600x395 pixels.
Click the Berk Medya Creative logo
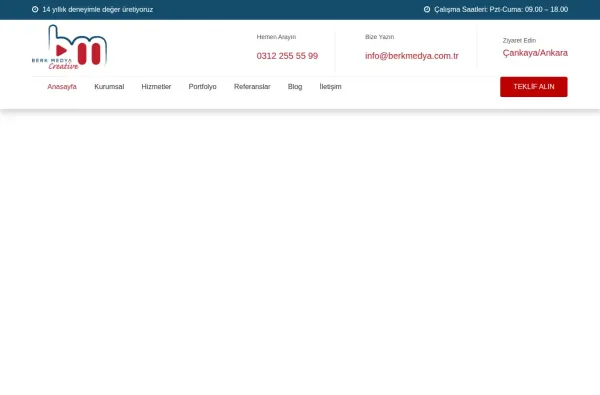pos(69,47)
